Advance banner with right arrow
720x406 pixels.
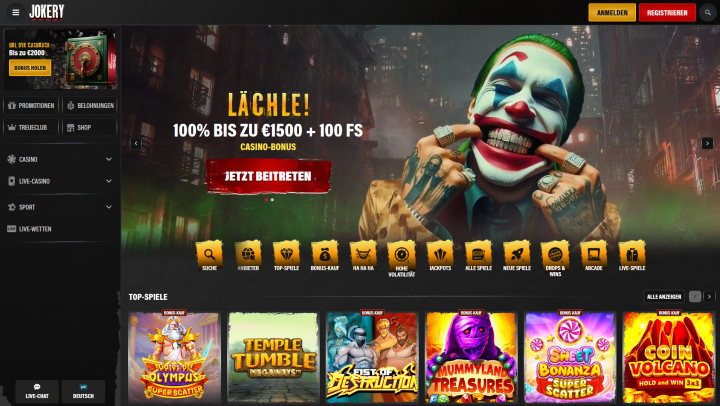[707, 143]
